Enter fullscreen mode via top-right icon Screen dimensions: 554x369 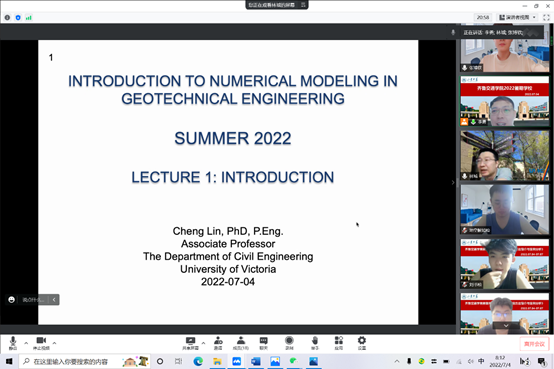click(x=546, y=17)
